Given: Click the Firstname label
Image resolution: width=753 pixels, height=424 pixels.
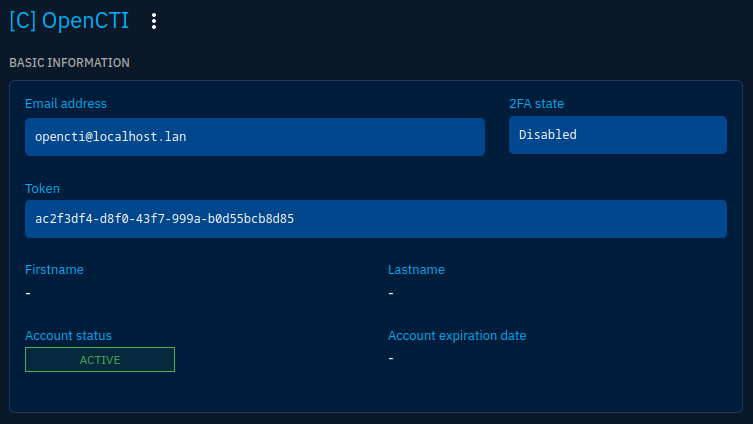Looking at the screenshot, I should [54, 269].
